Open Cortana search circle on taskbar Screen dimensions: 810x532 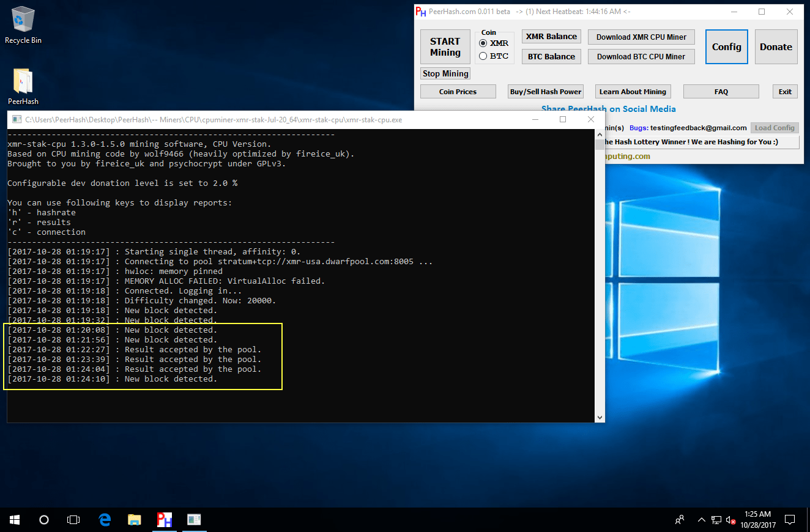coord(44,520)
